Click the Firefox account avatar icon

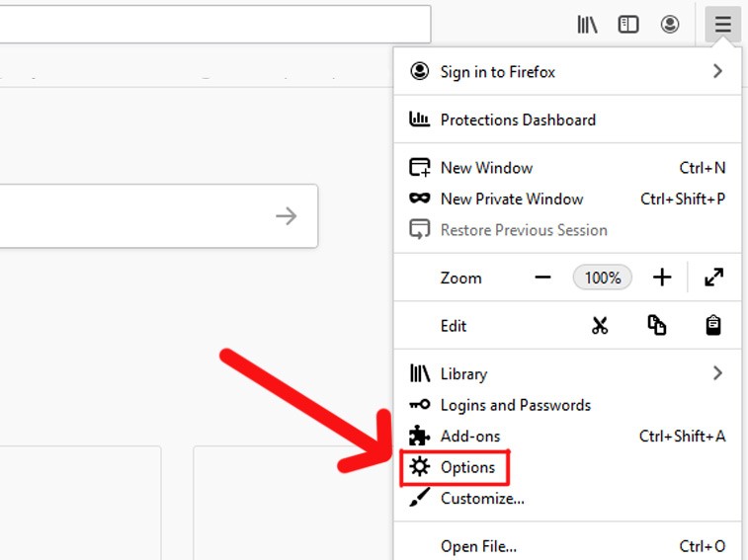click(x=670, y=25)
